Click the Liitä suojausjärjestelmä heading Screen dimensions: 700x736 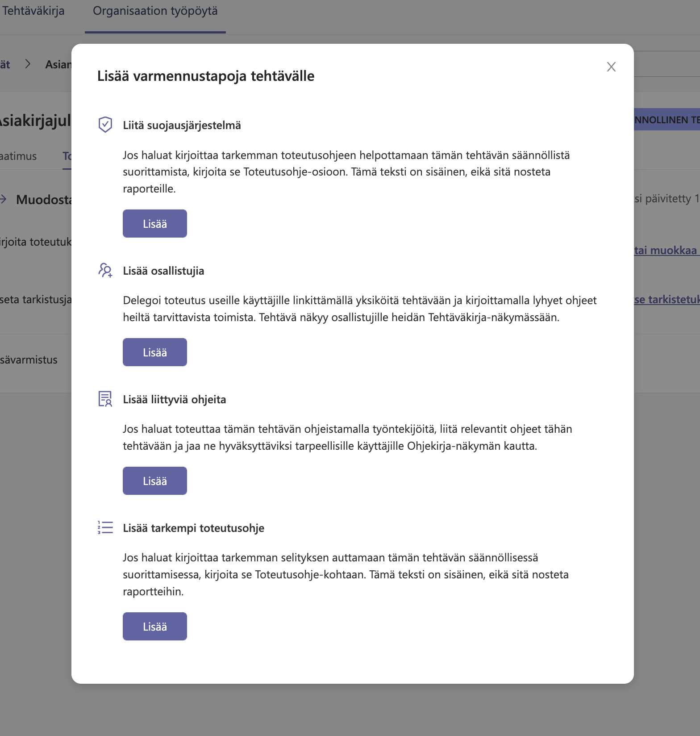pos(182,125)
